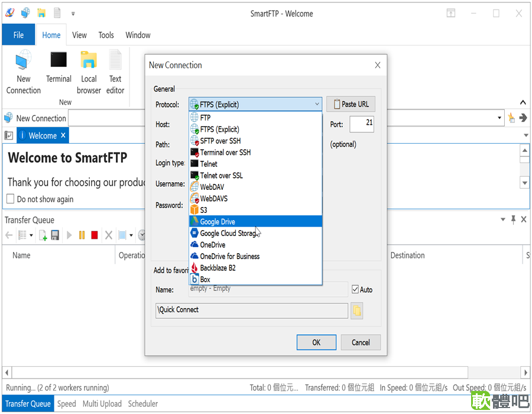Screen dimensions: 532x414
Task: Pause the transfer queue
Action: point(82,235)
